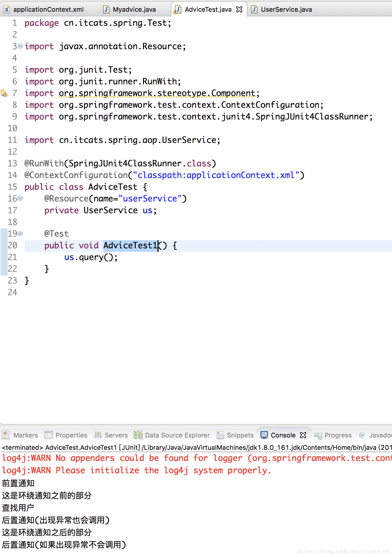Close the Console view tab

303,435
